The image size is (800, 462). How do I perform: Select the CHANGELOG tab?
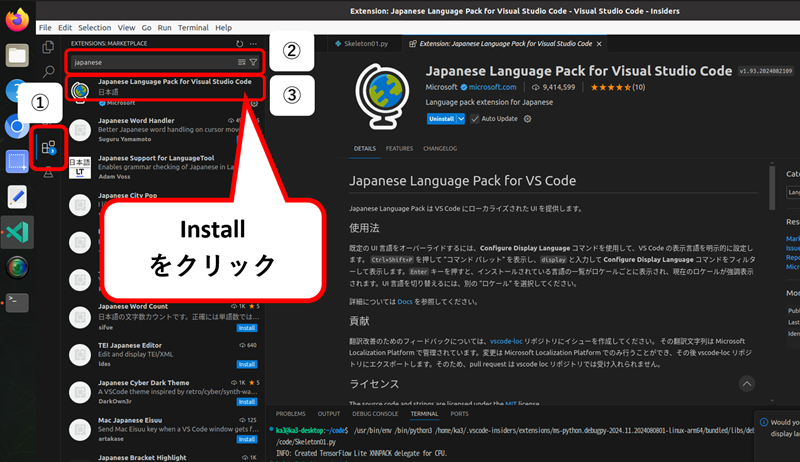[440, 148]
